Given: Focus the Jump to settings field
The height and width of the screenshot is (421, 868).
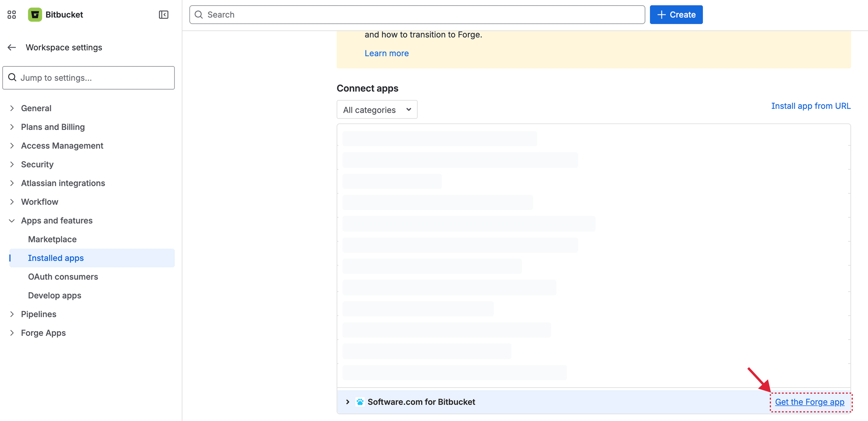Looking at the screenshot, I should point(89,78).
